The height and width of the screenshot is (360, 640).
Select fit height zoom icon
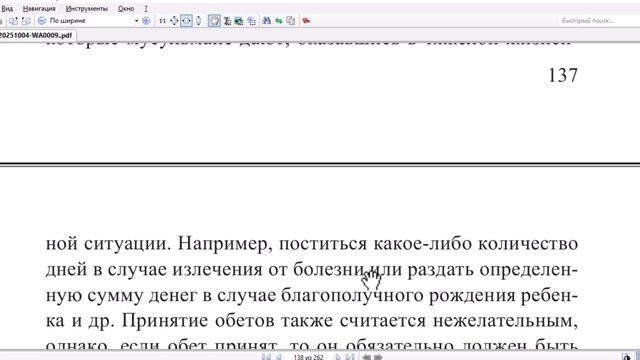[198, 21]
